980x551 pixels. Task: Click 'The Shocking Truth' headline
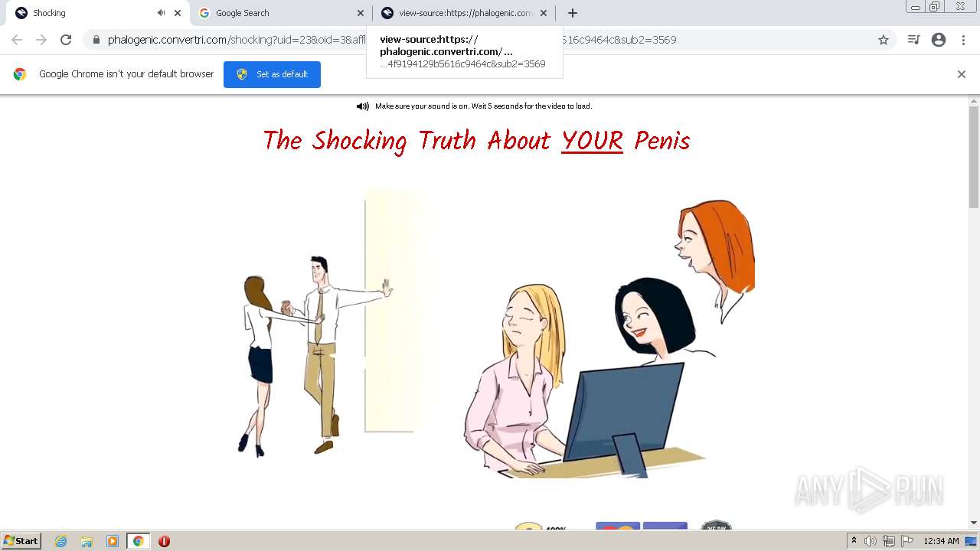coord(476,141)
